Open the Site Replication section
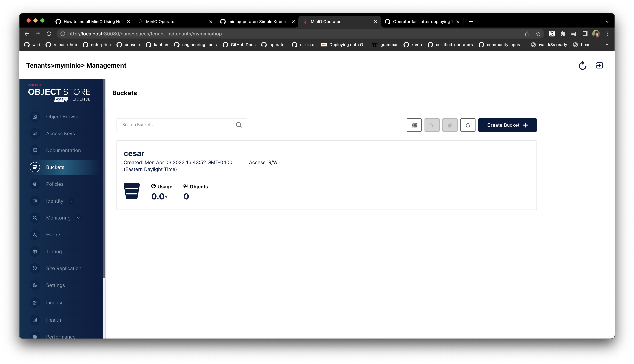Viewport: 634px width, 364px height. (x=63, y=268)
